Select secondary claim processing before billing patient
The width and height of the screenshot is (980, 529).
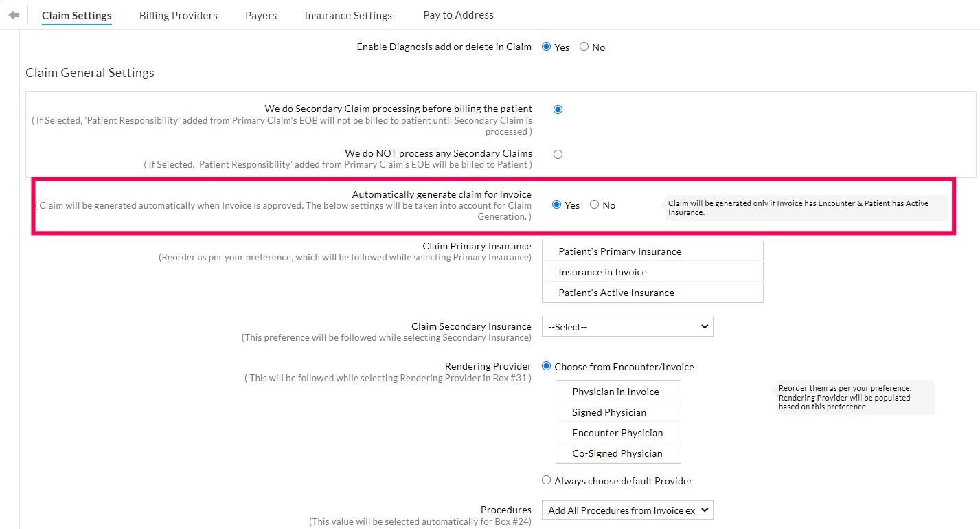pos(557,109)
